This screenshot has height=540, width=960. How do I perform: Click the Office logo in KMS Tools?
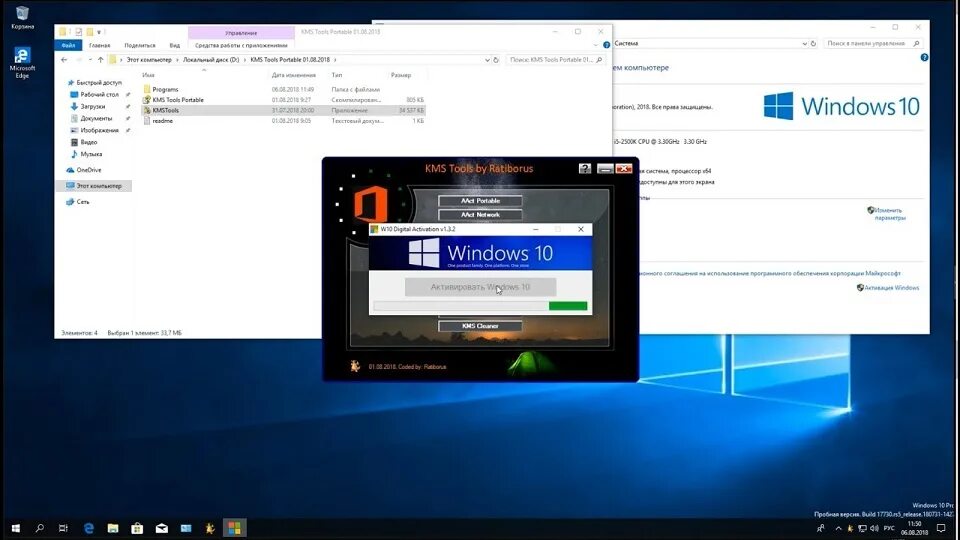pyautogui.click(x=370, y=204)
